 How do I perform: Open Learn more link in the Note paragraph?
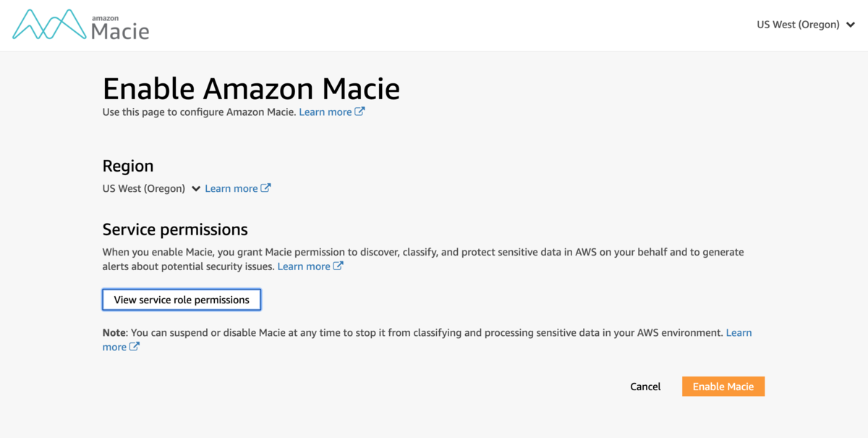pos(739,332)
